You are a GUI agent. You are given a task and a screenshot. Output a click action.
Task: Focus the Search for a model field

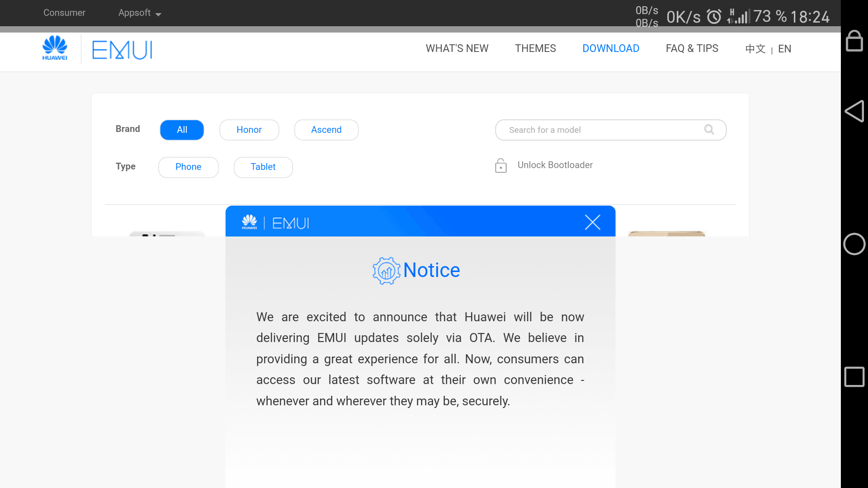pyautogui.click(x=611, y=130)
